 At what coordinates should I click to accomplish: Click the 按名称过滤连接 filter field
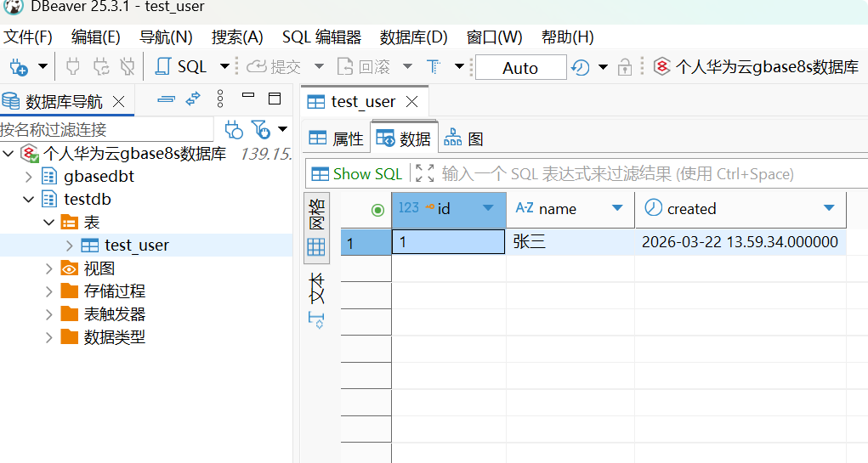click(x=106, y=130)
